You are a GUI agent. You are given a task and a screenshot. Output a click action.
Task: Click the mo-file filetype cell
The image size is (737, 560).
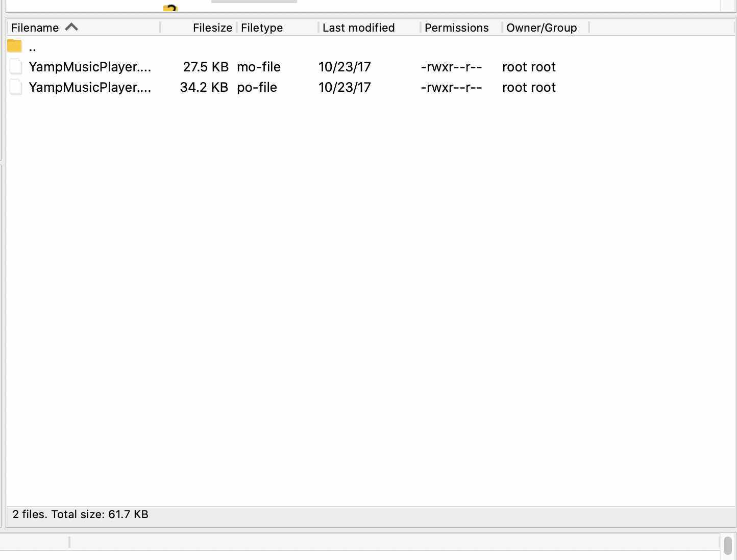click(259, 67)
